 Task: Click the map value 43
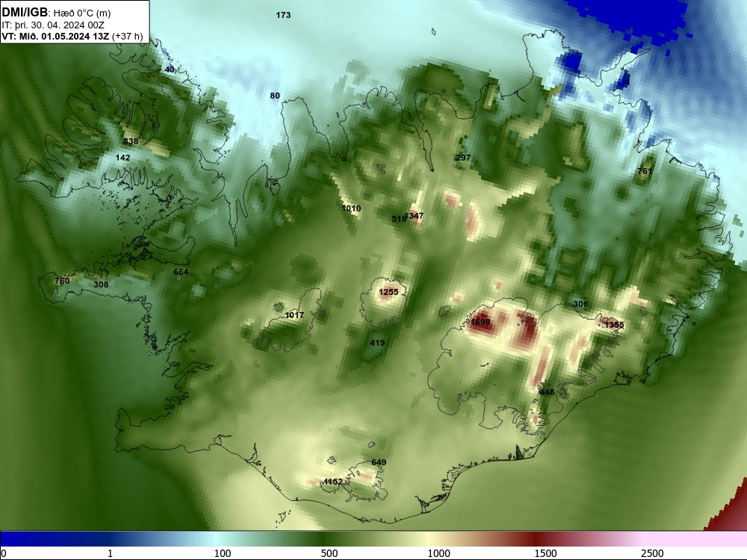pyautogui.click(x=170, y=69)
